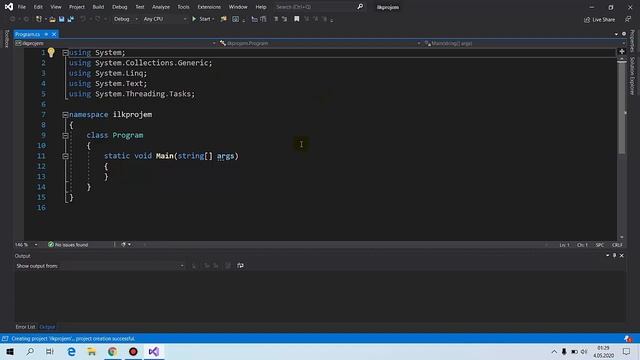Collapse the class Program block
640x360 pixels.
tap(65, 136)
